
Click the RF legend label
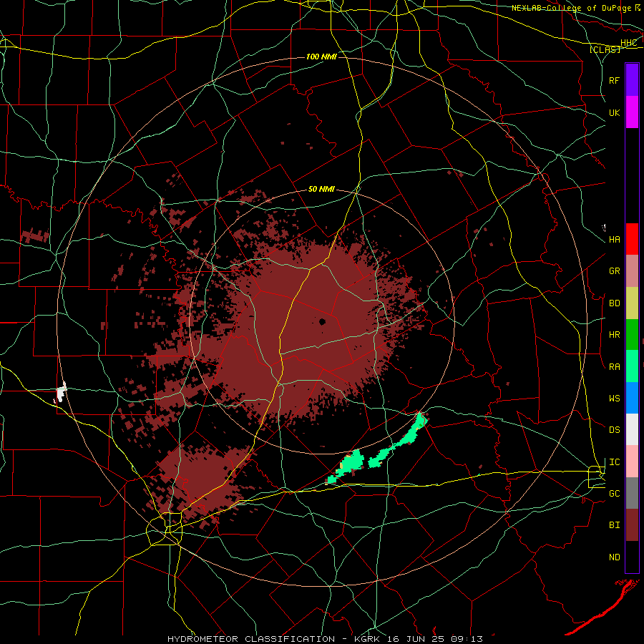(615, 80)
